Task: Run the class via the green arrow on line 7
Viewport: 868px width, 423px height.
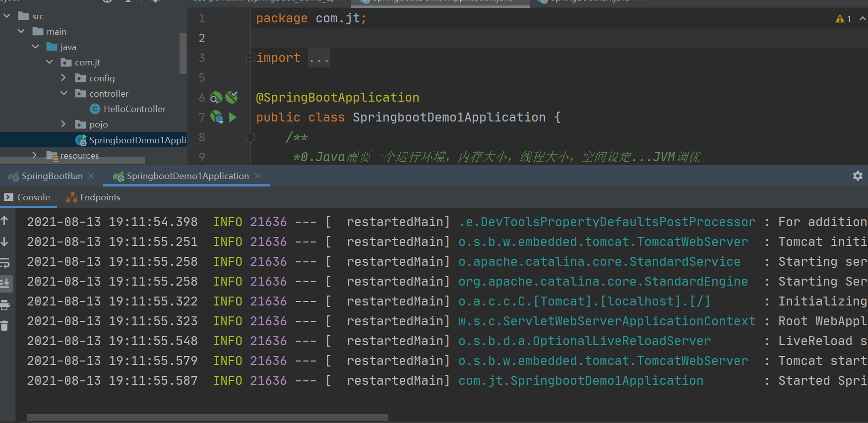Action: click(x=233, y=117)
